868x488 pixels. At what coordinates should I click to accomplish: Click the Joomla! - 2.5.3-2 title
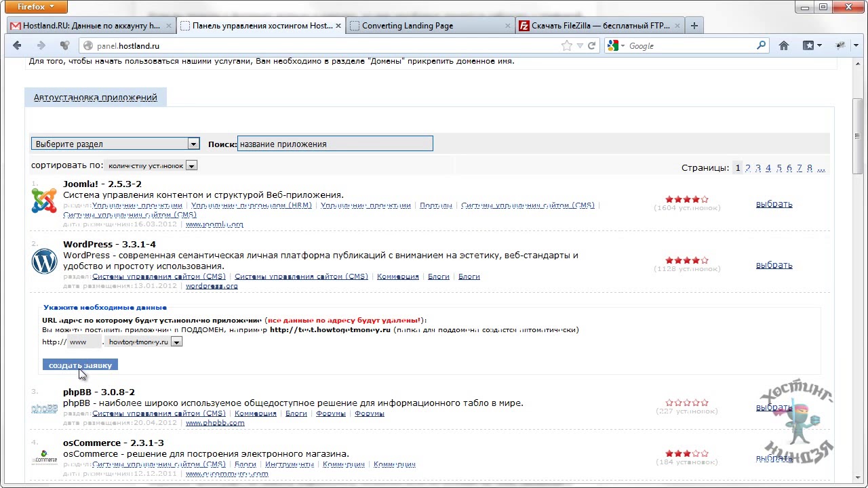(x=102, y=184)
